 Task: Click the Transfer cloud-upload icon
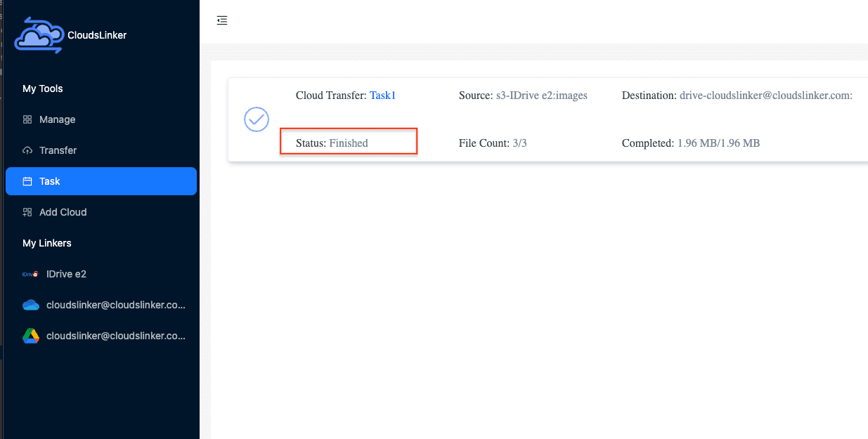[x=27, y=150]
